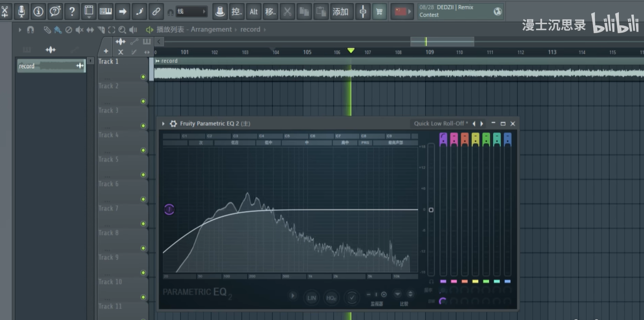Click the speech bubble hint icon

pos(55,11)
